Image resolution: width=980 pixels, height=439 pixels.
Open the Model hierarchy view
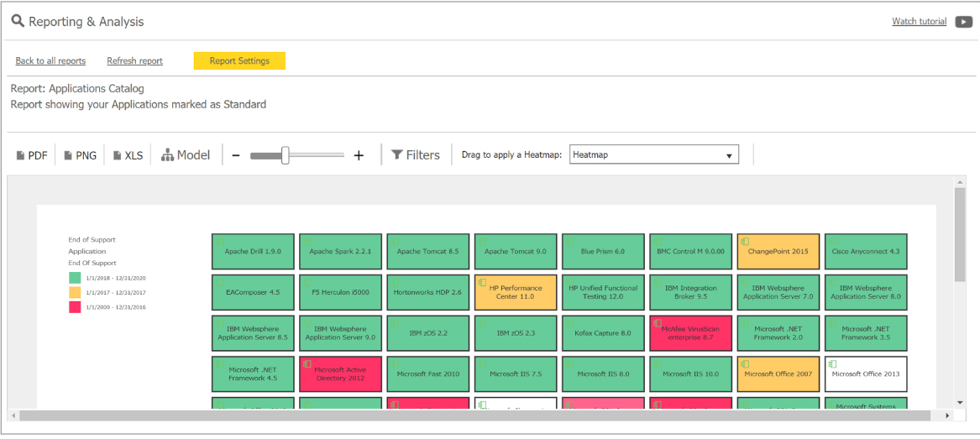pos(186,155)
